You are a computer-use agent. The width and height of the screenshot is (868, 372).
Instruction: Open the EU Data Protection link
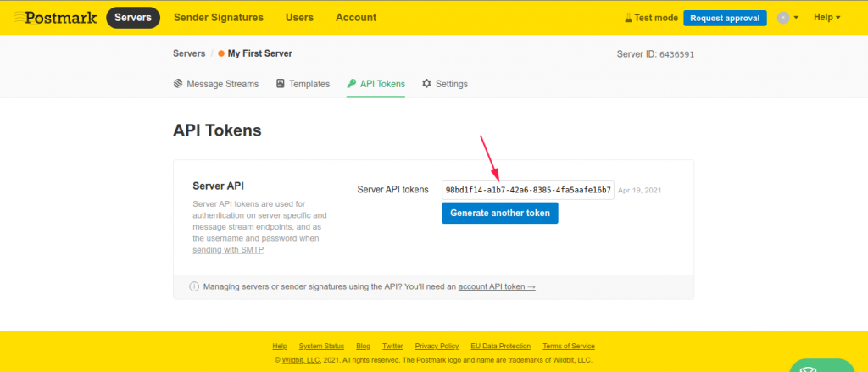(x=500, y=346)
